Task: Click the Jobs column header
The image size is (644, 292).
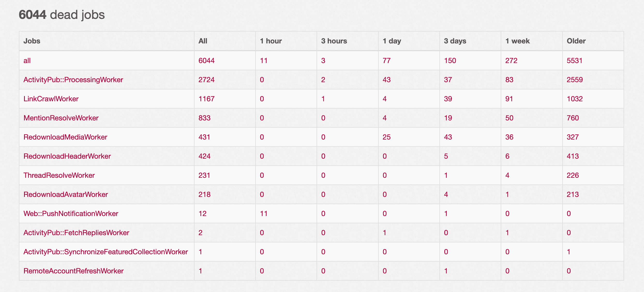Action: click(32, 41)
